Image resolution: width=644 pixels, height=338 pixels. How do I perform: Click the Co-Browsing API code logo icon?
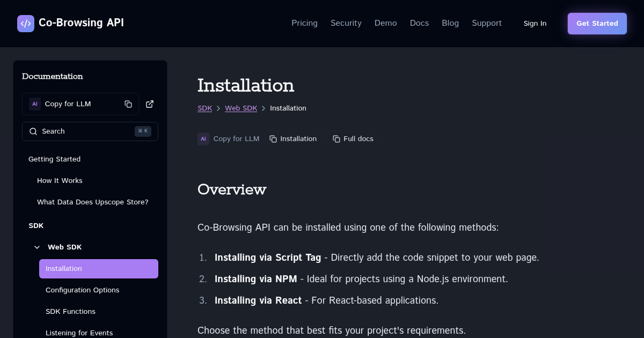[x=26, y=24]
